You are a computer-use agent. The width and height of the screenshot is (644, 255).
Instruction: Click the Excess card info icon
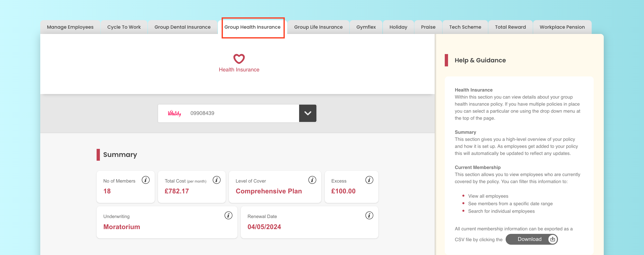click(369, 180)
